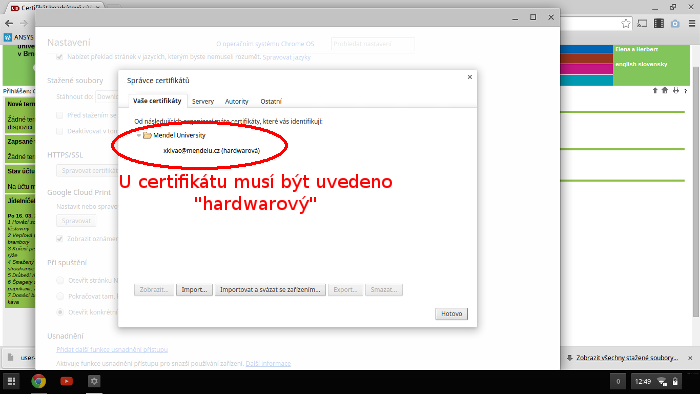
Task: Open the app launcher in the shelf
Action: point(12,381)
